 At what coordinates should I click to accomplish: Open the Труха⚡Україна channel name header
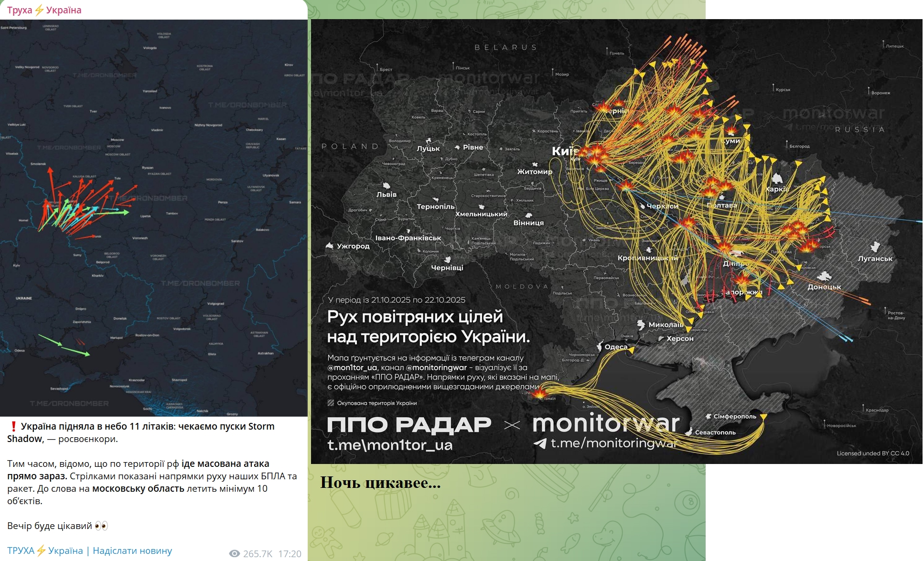(44, 10)
